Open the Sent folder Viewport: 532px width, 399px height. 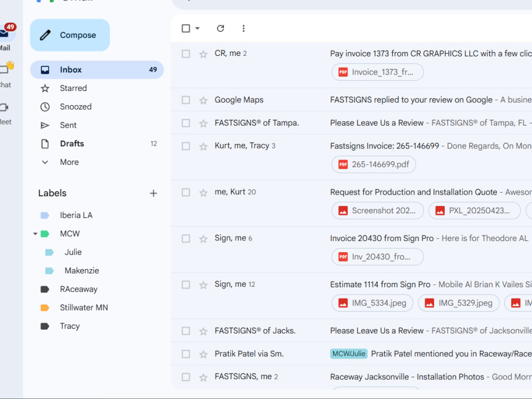(97, 125)
